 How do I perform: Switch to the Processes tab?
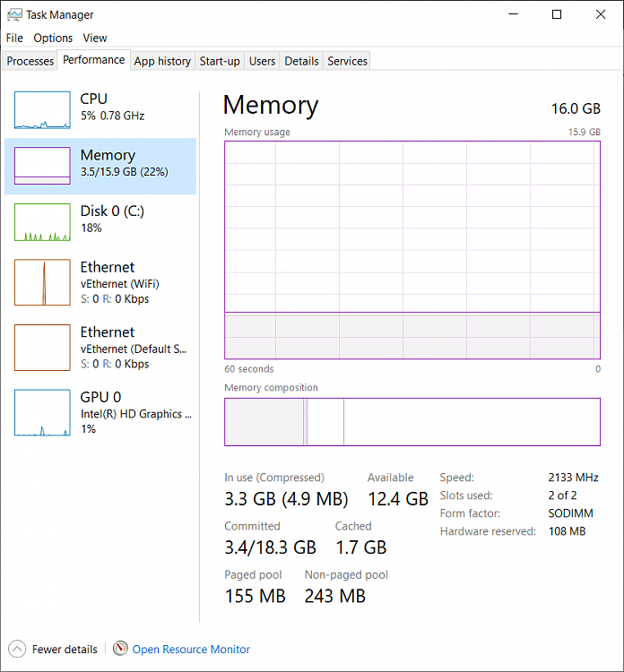pos(30,61)
